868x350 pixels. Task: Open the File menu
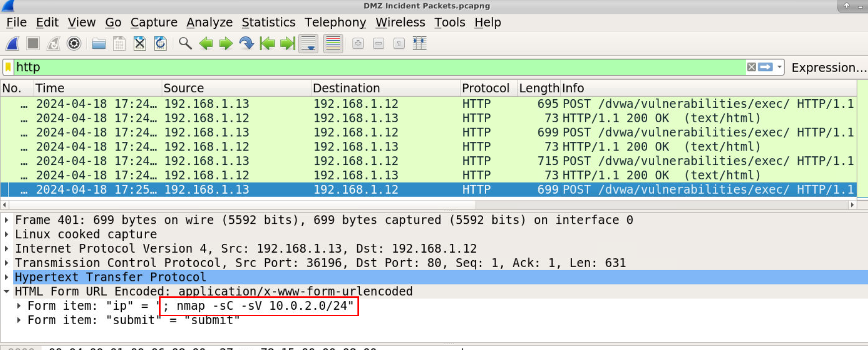16,22
